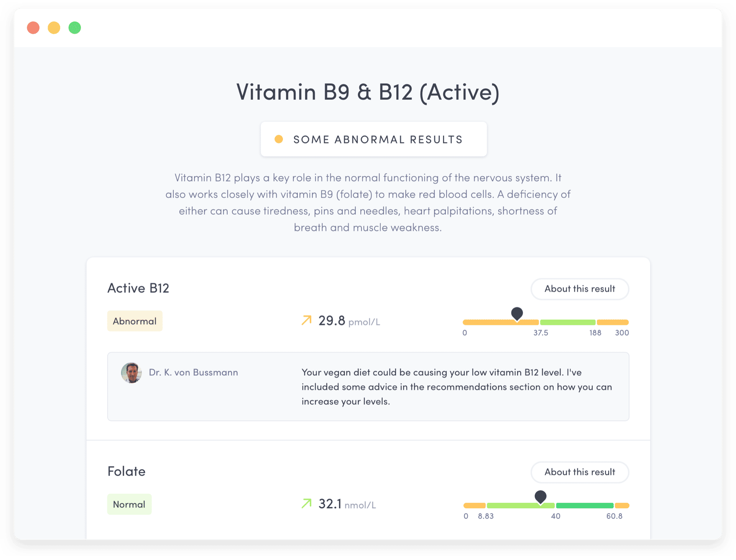Click the Normal status badge
The width and height of the screenshot is (736, 560).
pyautogui.click(x=129, y=504)
